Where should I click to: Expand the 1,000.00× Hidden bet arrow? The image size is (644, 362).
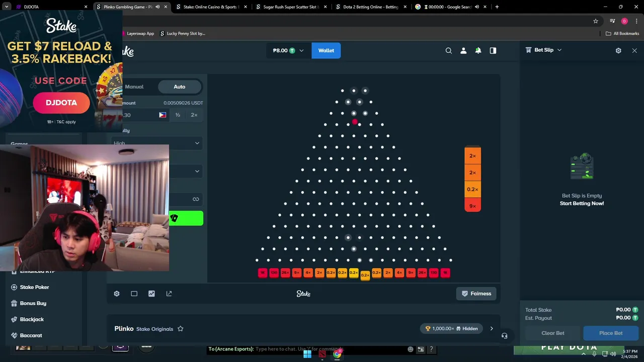(x=492, y=329)
